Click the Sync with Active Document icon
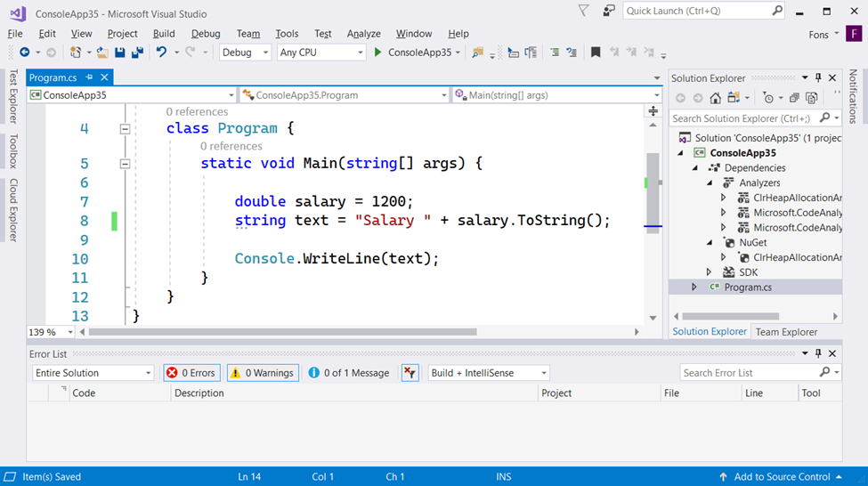868x486 pixels. 734,98
